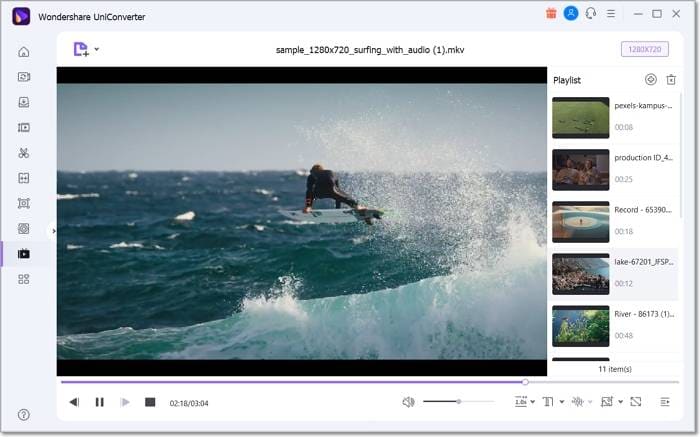Image resolution: width=700 pixels, height=437 pixels.
Task: Enter fullscreen mode
Action: click(636, 402)
